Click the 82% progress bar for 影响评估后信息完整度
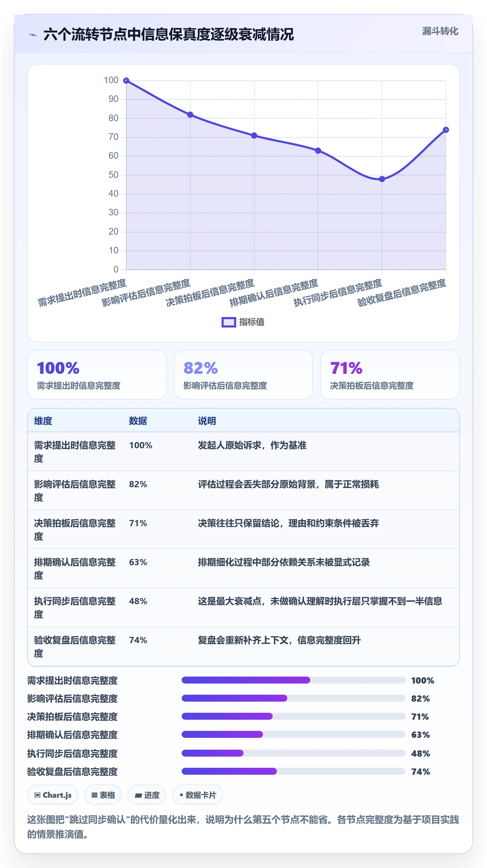Viewport: 487px width, 868px height. coord(294,698)
